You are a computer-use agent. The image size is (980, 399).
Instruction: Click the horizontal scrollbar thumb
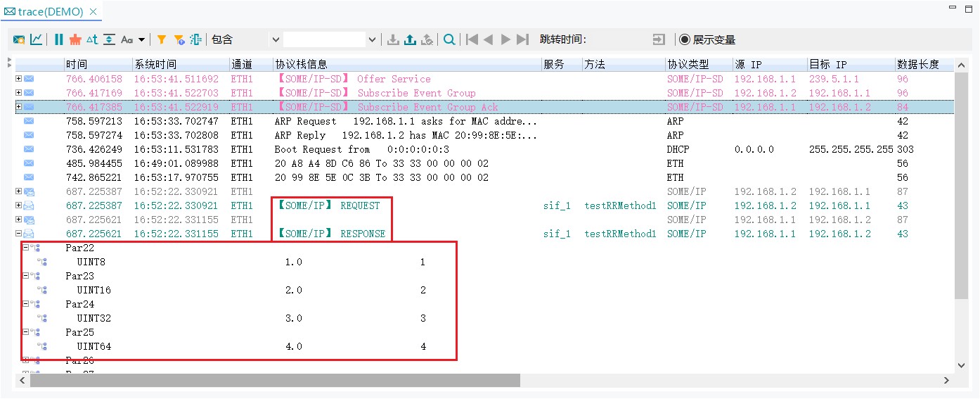tap(275, 380)
